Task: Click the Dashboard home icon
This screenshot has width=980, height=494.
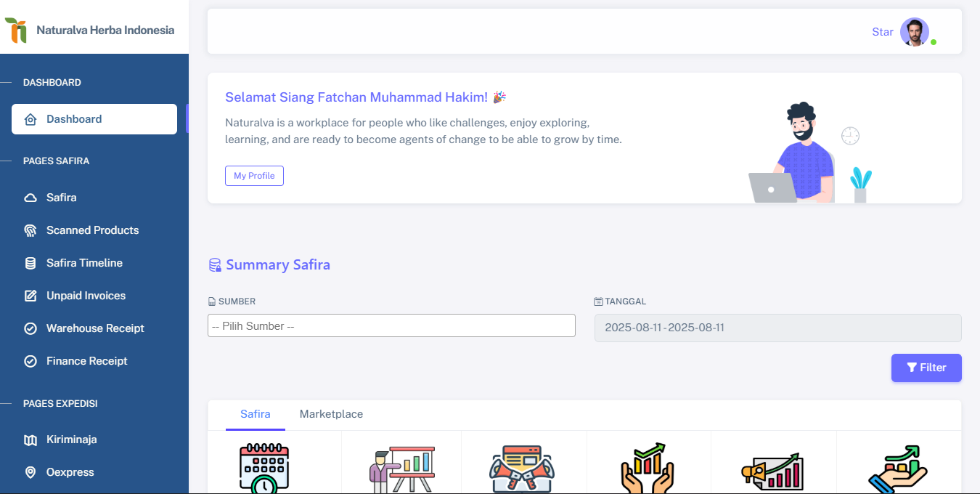Action: [30, 119]
